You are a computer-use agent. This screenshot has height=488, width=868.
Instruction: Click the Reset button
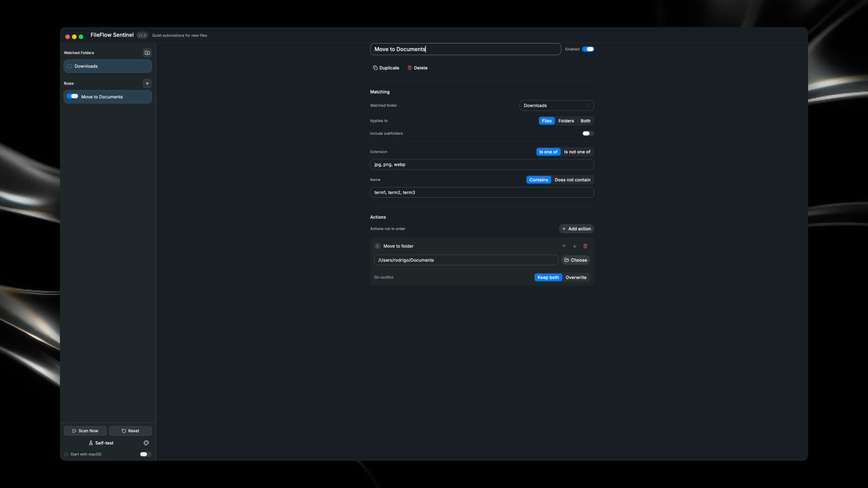[130, 431]
